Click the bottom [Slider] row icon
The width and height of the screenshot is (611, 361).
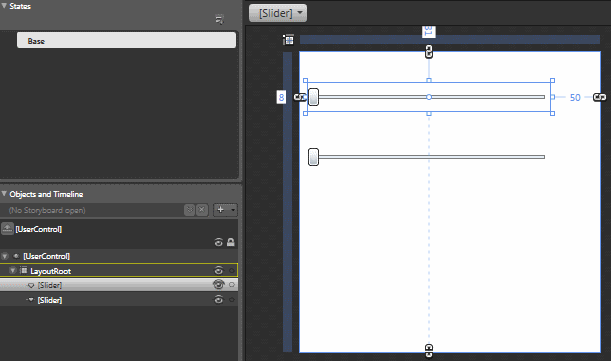click(30, 300)
